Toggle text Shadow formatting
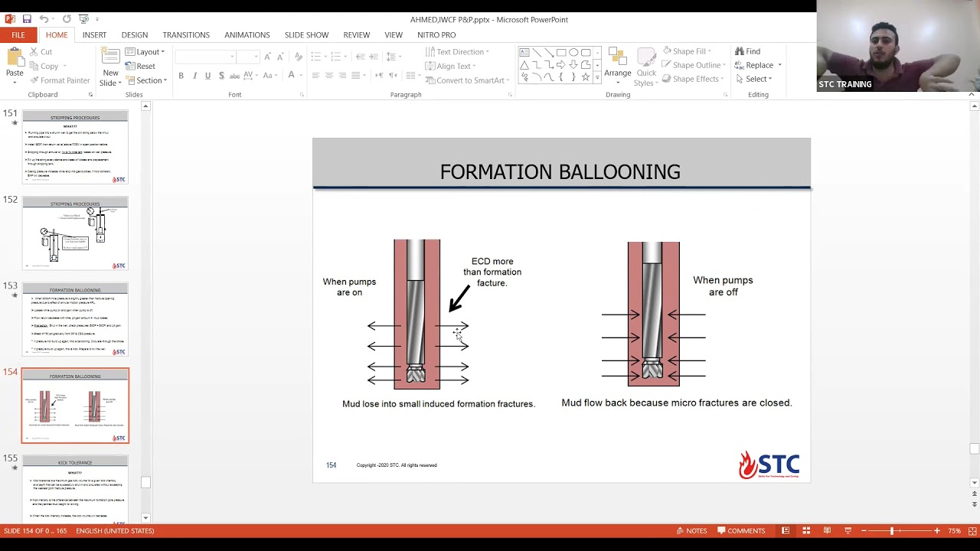The image size is (980, 551). pos(221,76)
